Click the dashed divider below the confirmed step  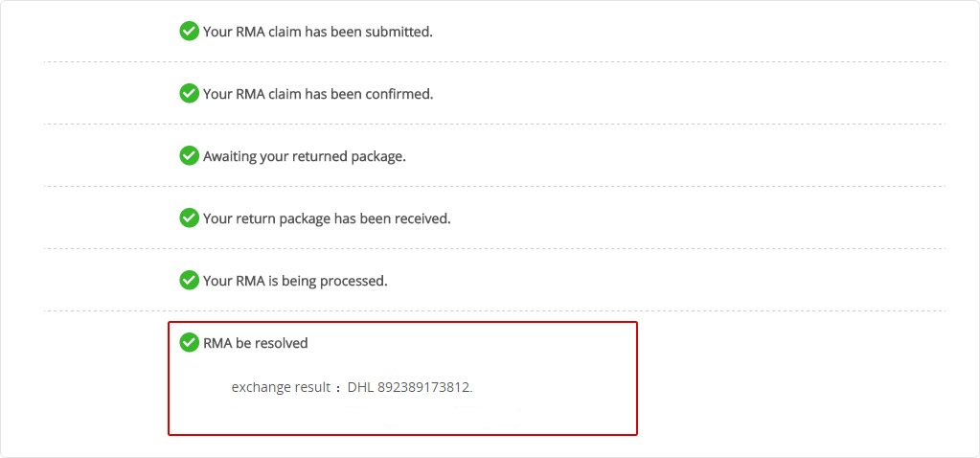494,124
